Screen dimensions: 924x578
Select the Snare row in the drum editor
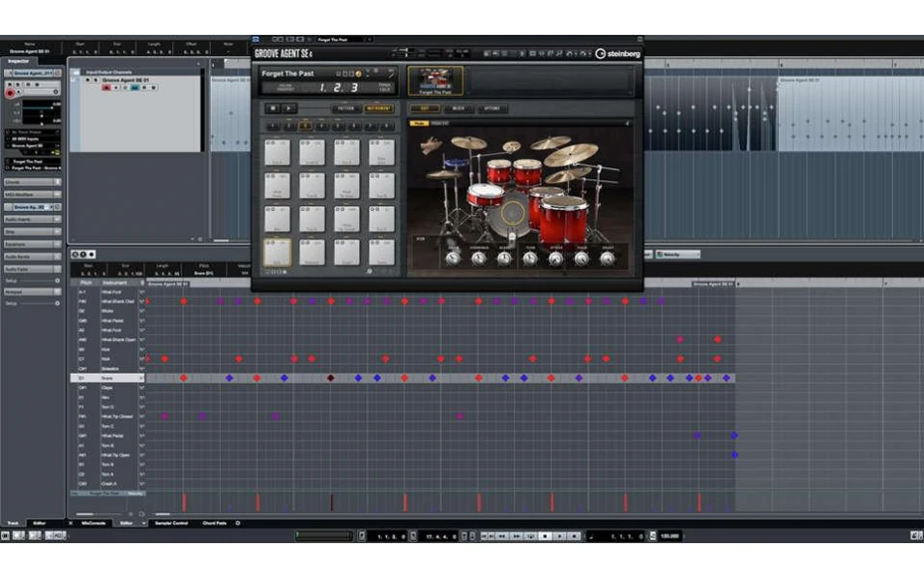click(x=107, y=378)
